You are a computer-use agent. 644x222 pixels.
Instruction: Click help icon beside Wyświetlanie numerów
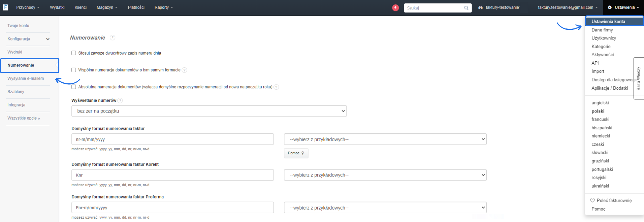click(120, 100)
